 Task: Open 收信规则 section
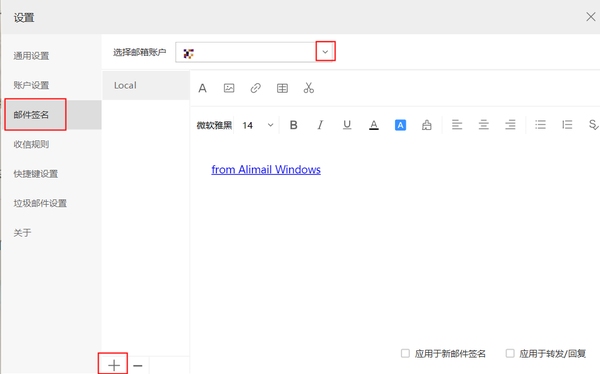coord(31,144)
